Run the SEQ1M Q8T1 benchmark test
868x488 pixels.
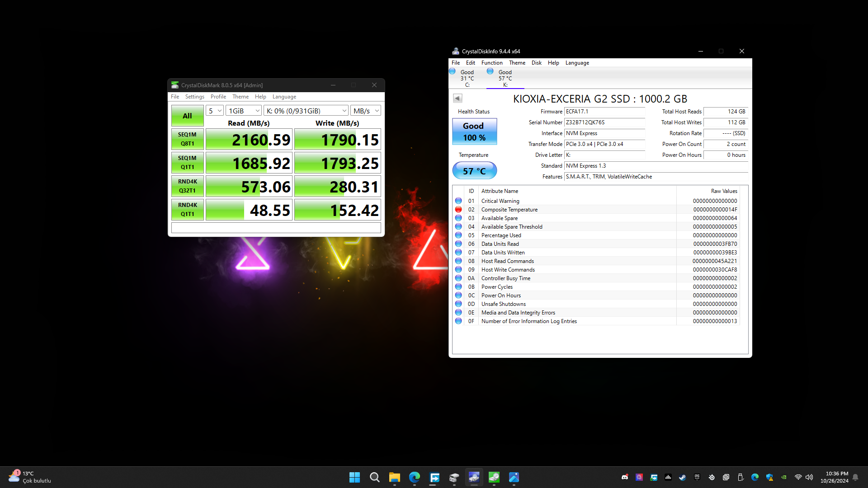(x=187, y=139)
